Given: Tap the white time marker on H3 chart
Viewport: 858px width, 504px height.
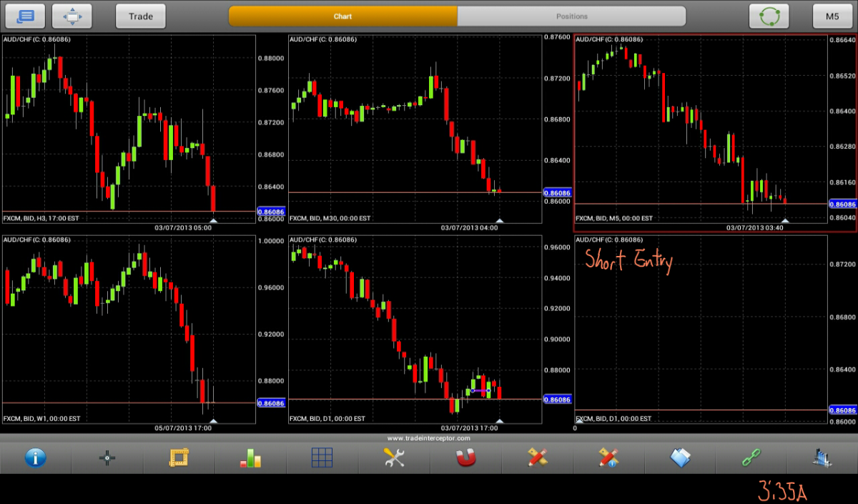Looking at the screenshot, I should tap(213, 221).
